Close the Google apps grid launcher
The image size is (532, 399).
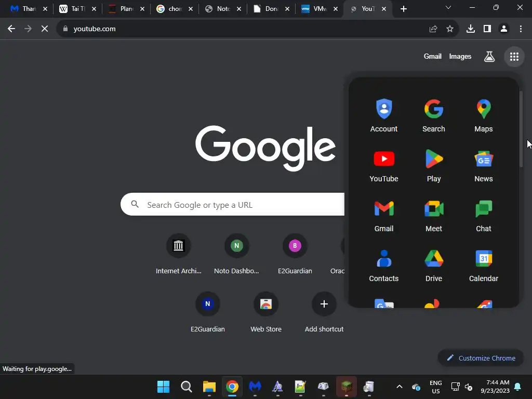pos(514,57)
